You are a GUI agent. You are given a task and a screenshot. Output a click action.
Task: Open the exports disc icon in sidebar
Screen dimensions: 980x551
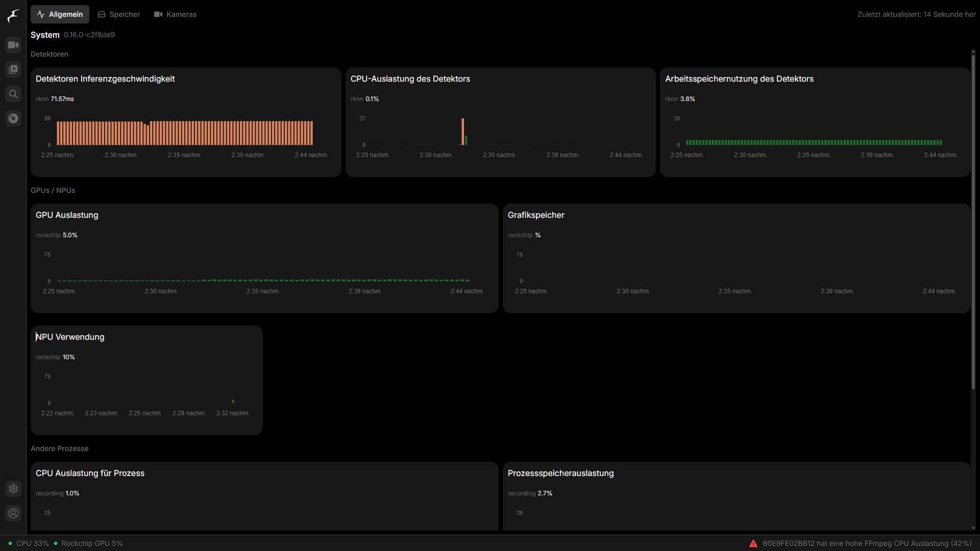point(13,118)
